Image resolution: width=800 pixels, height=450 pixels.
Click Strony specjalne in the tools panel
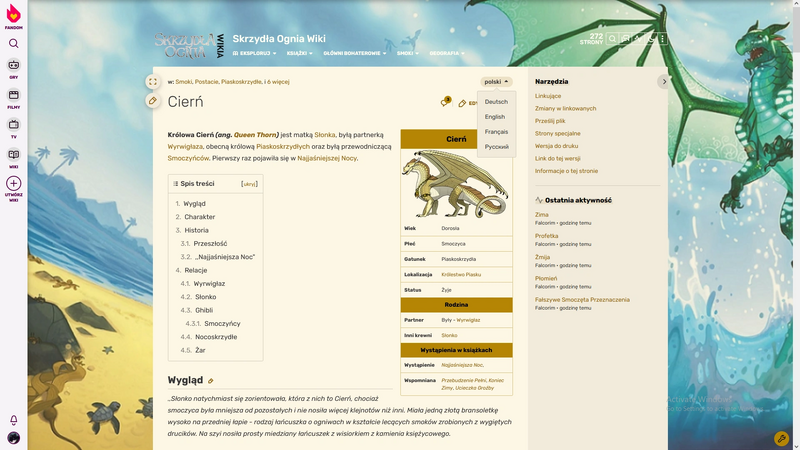(558, 133)
